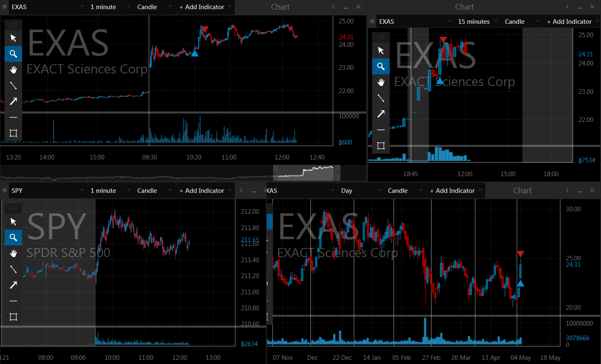
Task: Toggle symbol link circle in EXAS 15 minutes chart
Action: coord(373,21)
